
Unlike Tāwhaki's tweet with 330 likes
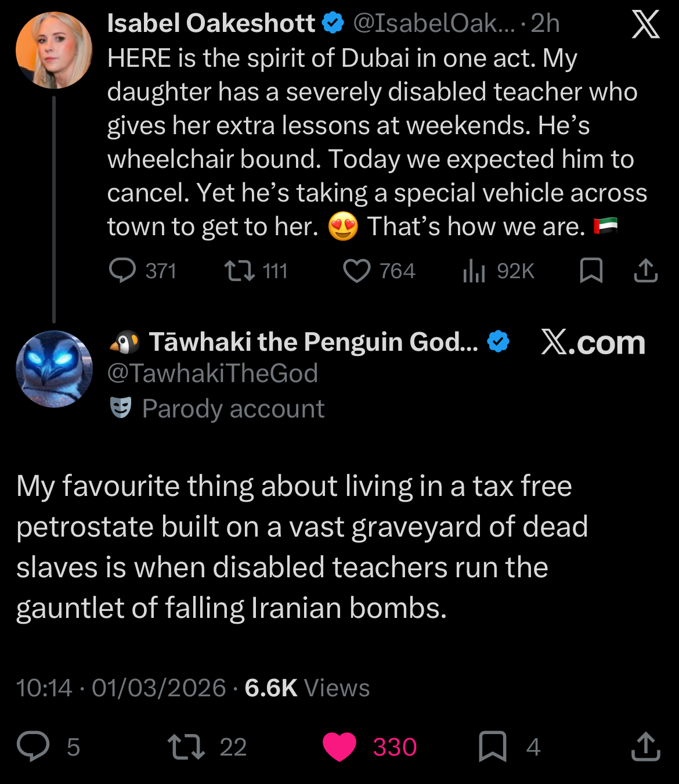(339, 746)
